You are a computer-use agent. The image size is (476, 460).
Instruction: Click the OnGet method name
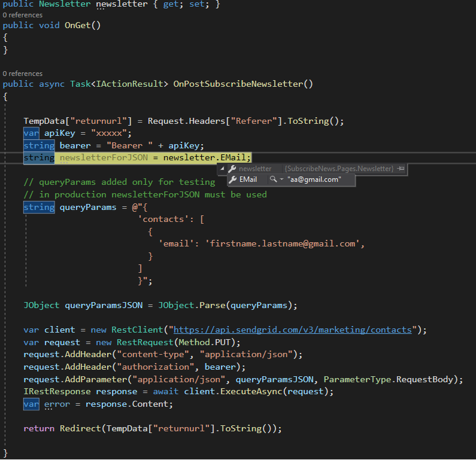(x=78, y=25)
